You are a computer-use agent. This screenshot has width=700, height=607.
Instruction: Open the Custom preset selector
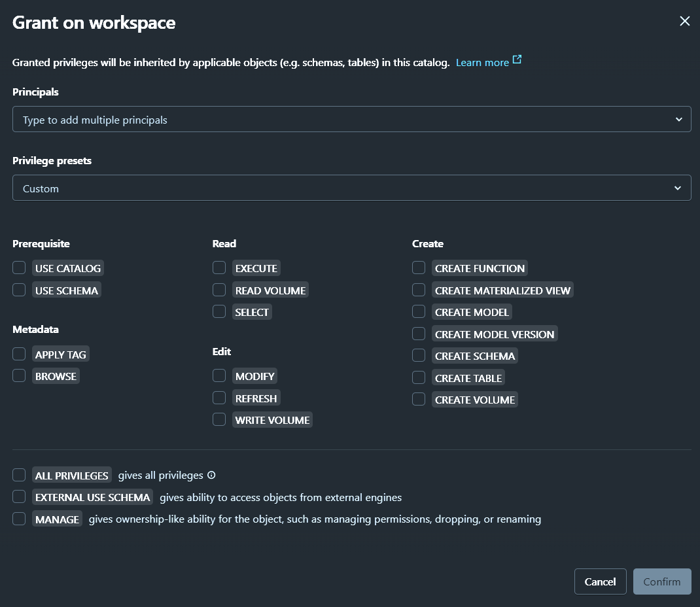click(351, 188)
